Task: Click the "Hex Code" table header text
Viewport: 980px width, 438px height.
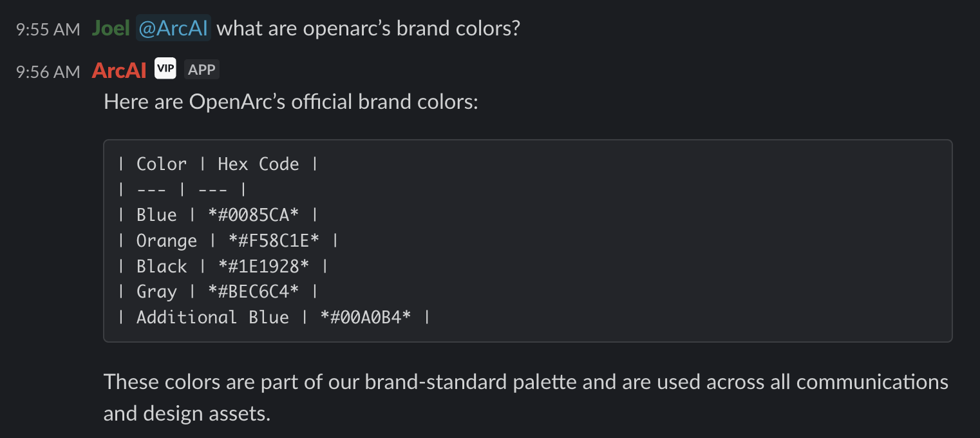Action: pyautogui.click(x=258, y=164)
